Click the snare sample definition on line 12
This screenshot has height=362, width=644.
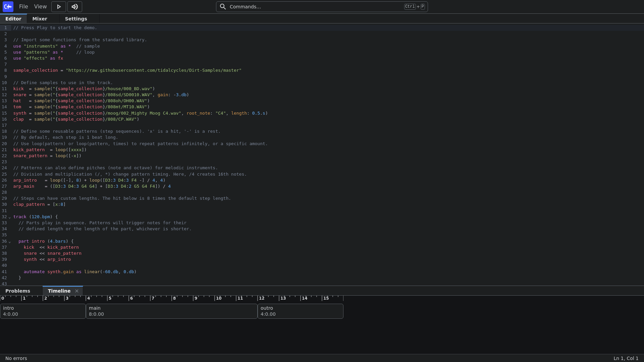[101, 95]
